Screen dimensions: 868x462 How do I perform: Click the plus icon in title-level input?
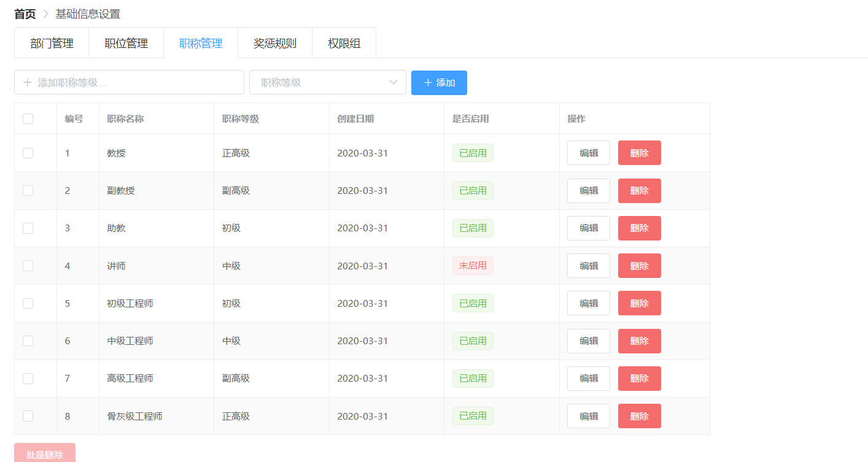point(27,82)
